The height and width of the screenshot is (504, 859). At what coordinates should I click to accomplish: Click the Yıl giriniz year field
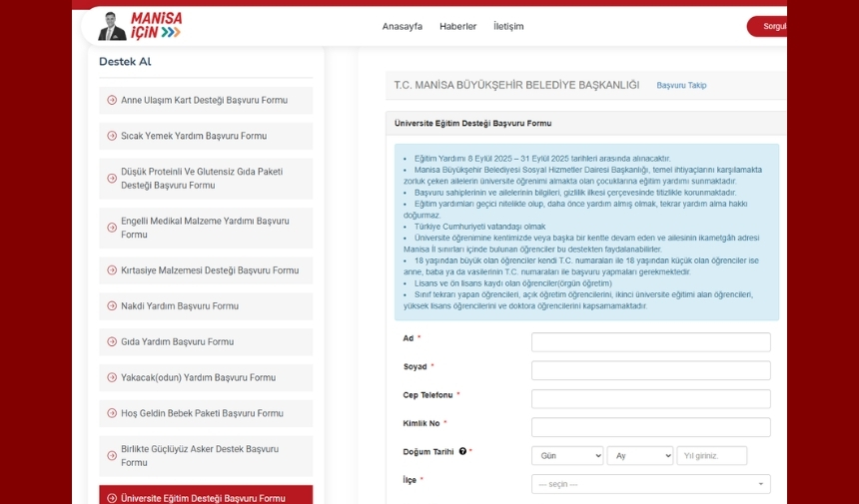pyautogui.click(x=711, y=456)
